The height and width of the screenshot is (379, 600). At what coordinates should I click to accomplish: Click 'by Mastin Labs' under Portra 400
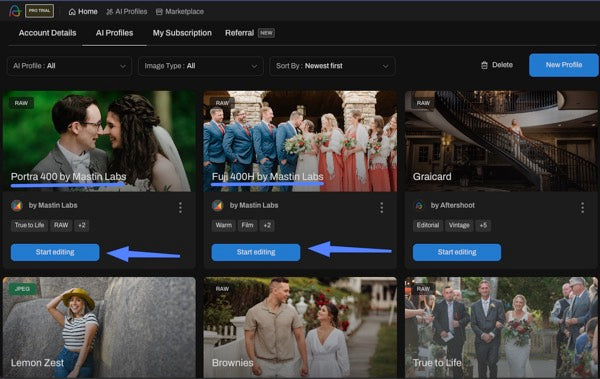pos(53,206)
